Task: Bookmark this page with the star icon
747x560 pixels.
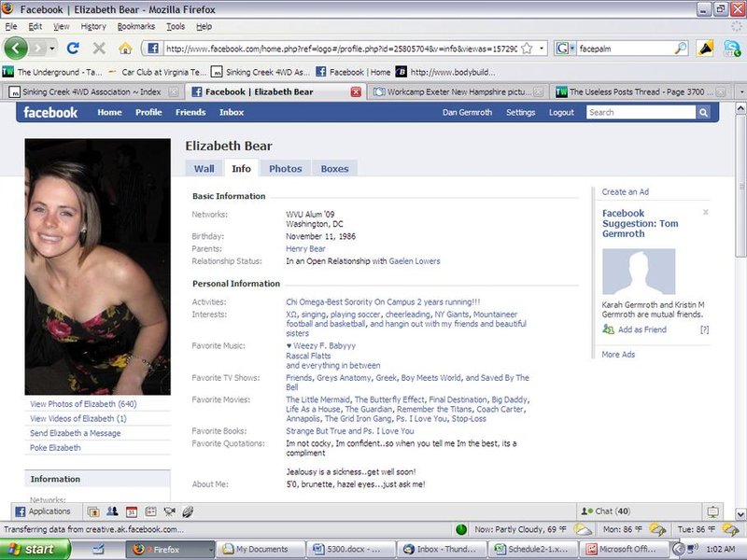Action: click(x=527, y=49)
